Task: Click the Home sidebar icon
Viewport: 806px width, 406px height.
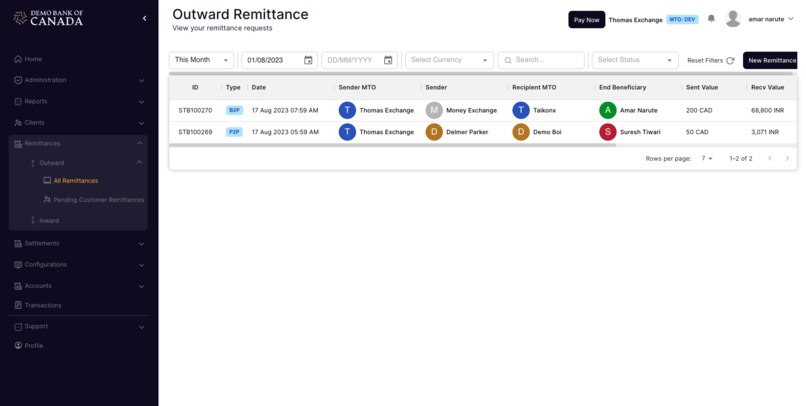Action: (x=18, y=59)
